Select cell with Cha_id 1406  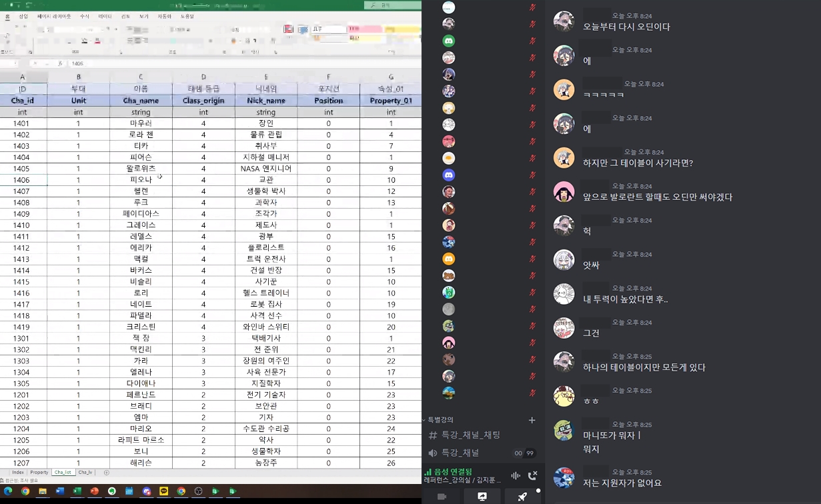(x=23, y=180)
